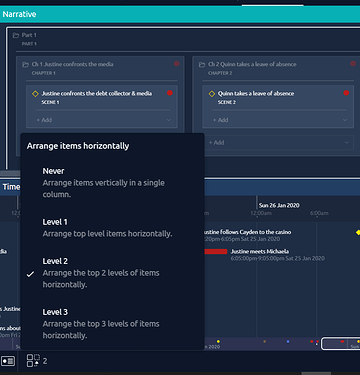The image size is (360, 375).
Task: Click the red Justine meets Michaela timeline bar
Action: pyautogui.click(x=216, y=251)
